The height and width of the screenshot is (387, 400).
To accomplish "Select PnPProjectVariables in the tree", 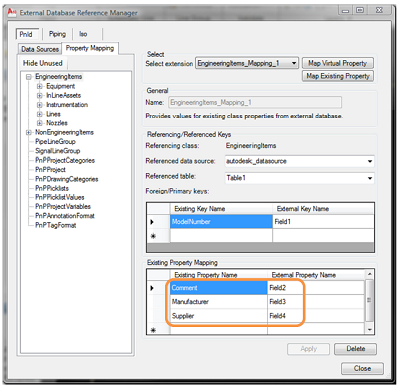I will [63, 207].
